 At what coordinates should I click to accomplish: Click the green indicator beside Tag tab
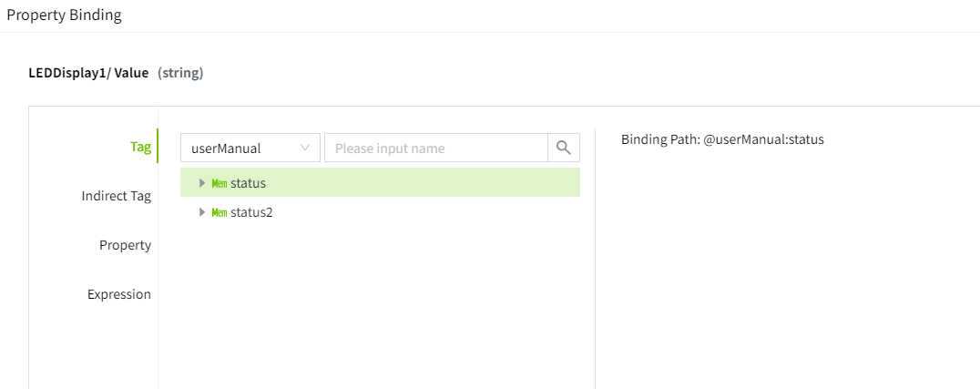[158, 147]
